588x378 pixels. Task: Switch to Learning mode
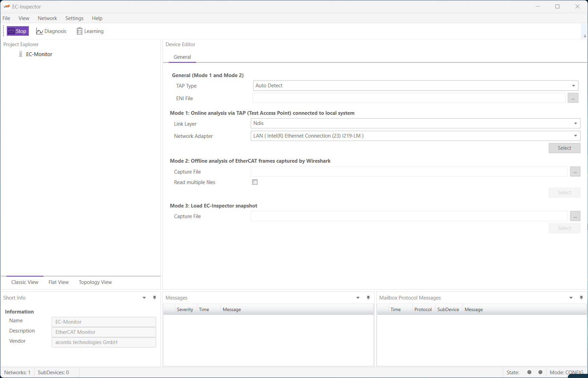point(90,31)
